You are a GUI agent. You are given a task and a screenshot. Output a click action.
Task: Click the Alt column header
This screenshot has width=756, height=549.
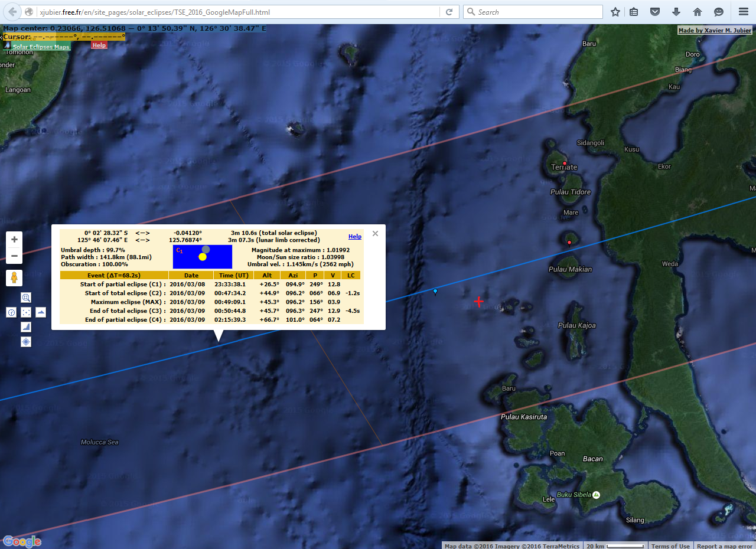[x=267, y=275]
